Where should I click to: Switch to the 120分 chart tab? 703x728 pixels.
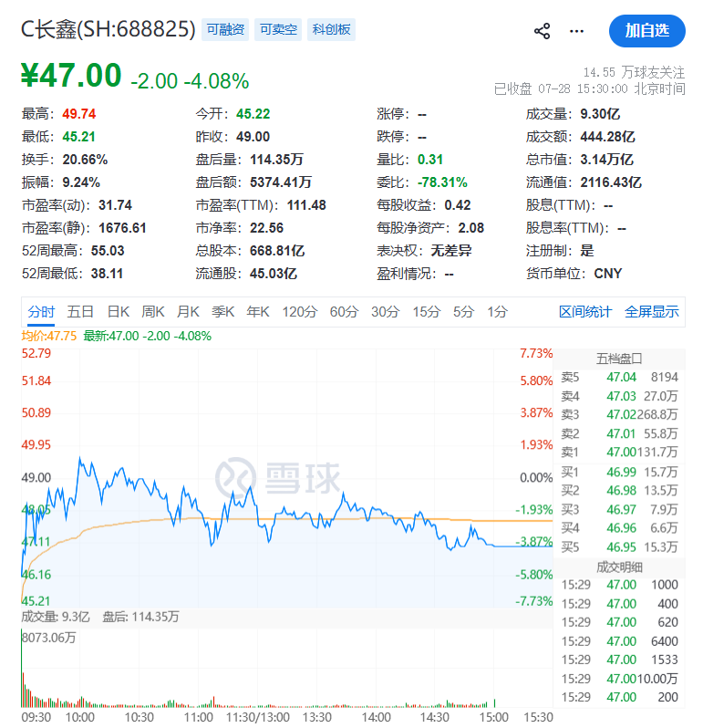[300, 311]
